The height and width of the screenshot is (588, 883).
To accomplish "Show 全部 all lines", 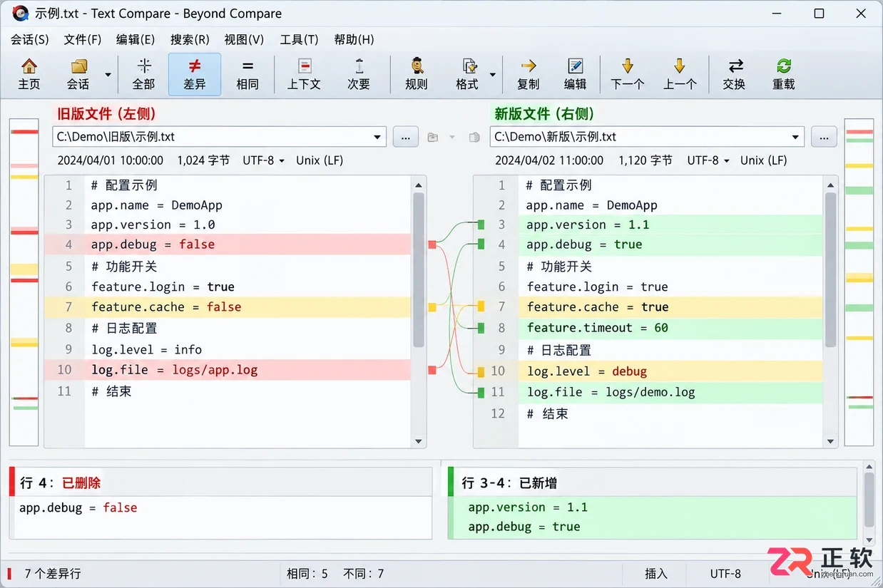I will pos(144,74).
